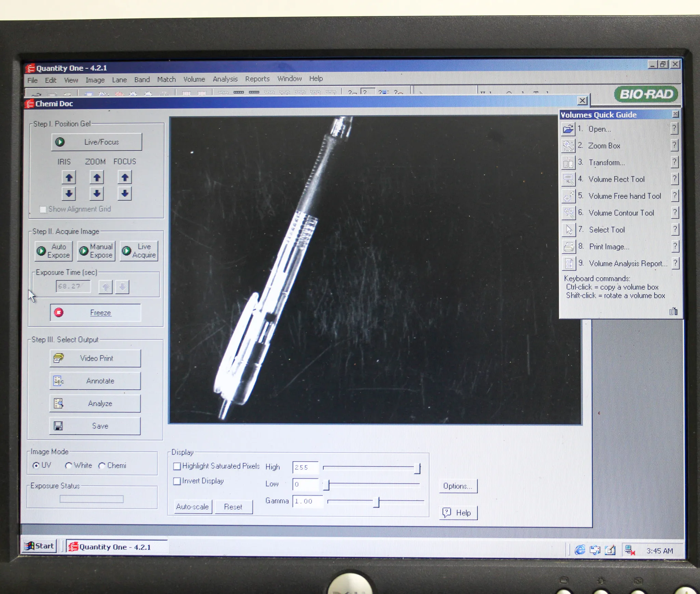Open file icon in Volumes Quick Guide
Viewport: 700px width, 594px height.
[x=568, y=129]
